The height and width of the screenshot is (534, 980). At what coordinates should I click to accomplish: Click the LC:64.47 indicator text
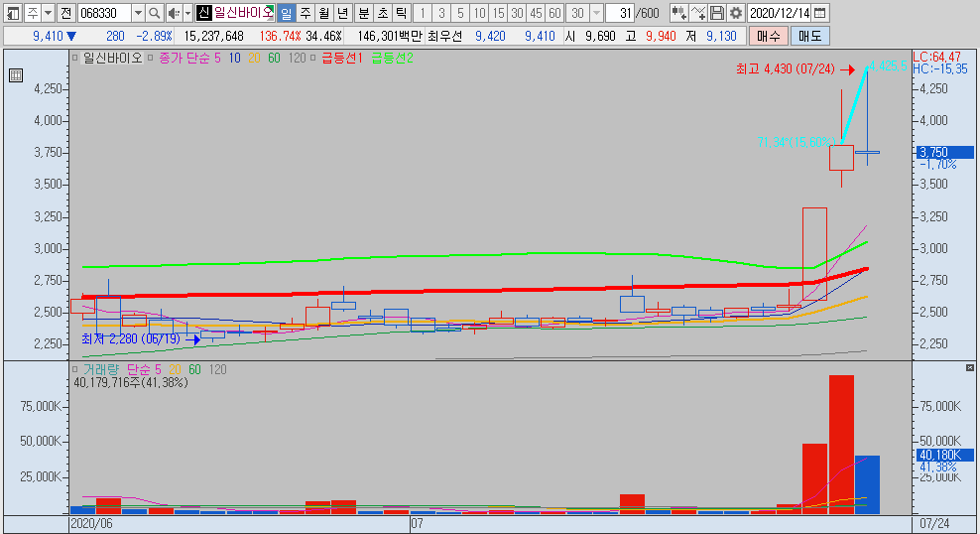[937, 57]
